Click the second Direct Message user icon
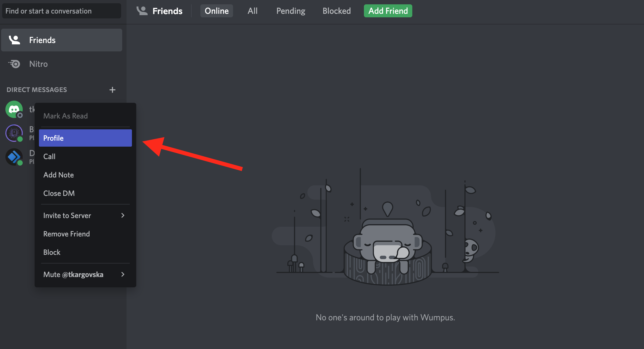 14,132
